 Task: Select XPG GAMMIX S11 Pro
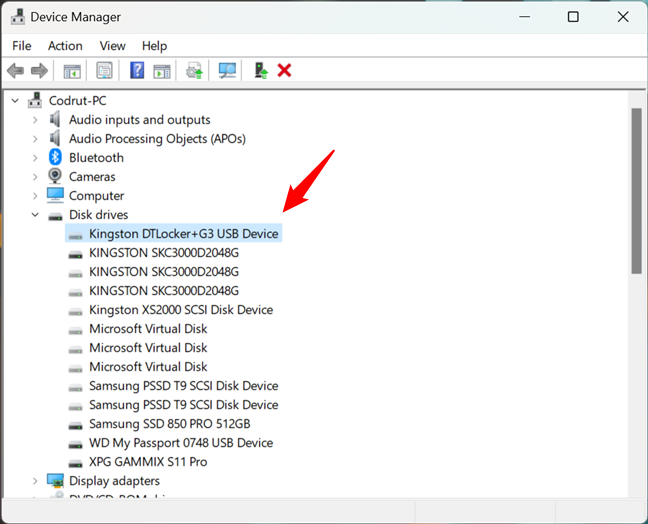tap(148, 462)
